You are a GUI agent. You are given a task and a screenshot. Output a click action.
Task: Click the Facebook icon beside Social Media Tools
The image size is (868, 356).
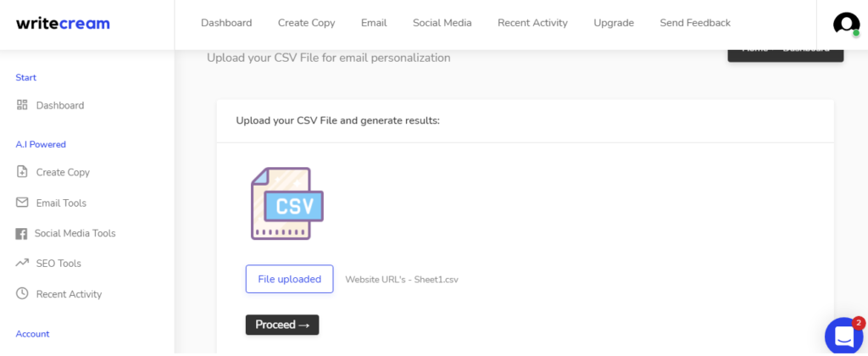21,234
